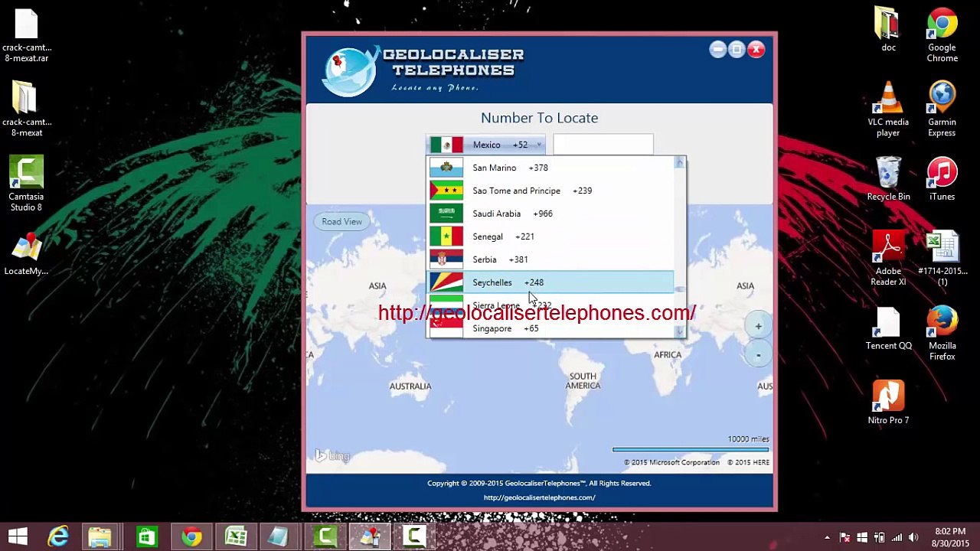Open the Mexico +52 country code dropdown
Screen dimensions: 980x551
click(486, 145)
